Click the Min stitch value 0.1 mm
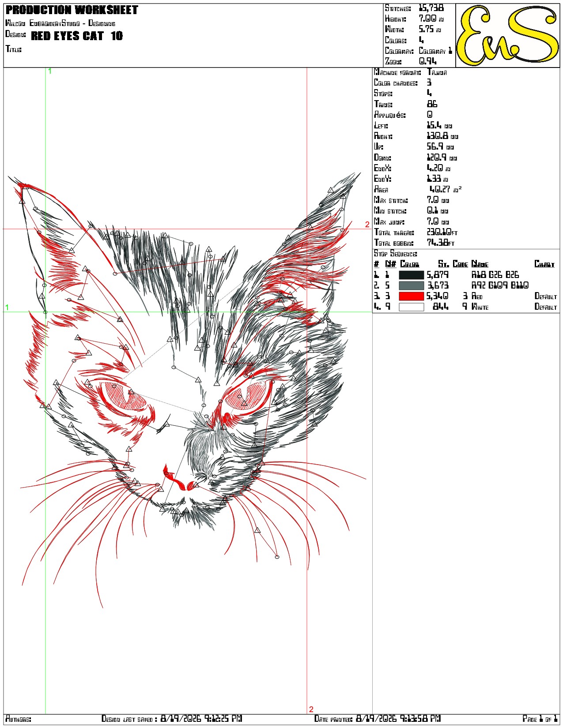The height and width of the screenshot is (728, 563). 437,211
